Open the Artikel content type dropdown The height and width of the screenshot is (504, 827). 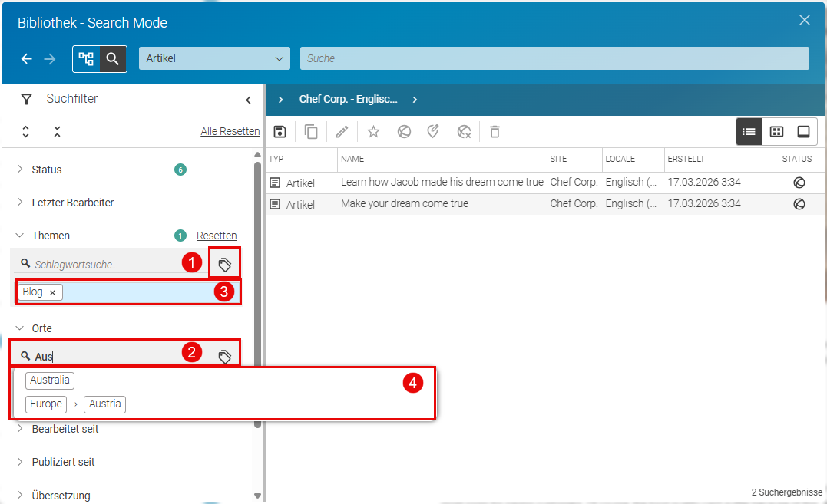coord(215,58)
